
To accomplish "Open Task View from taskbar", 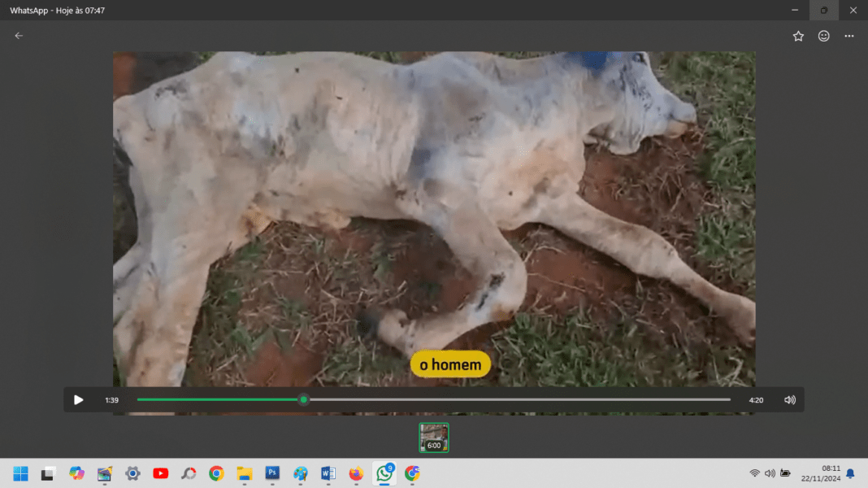I will [x=48, y=473].
